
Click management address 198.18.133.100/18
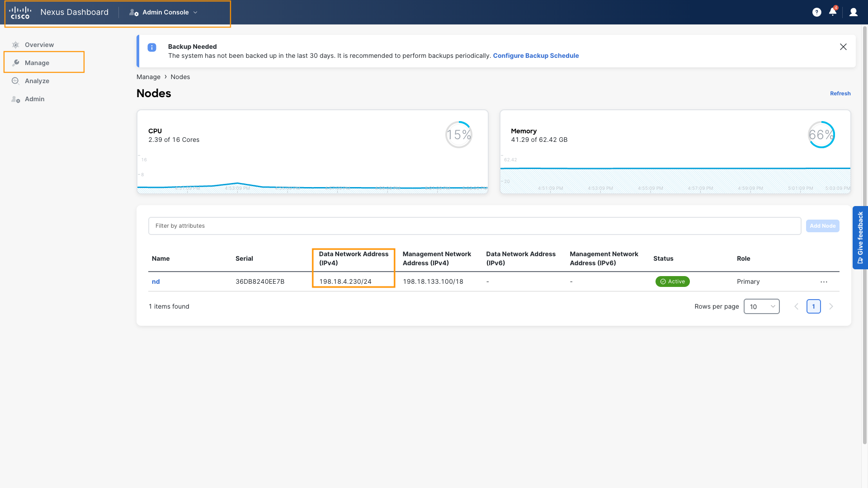[x=433, y=282]
